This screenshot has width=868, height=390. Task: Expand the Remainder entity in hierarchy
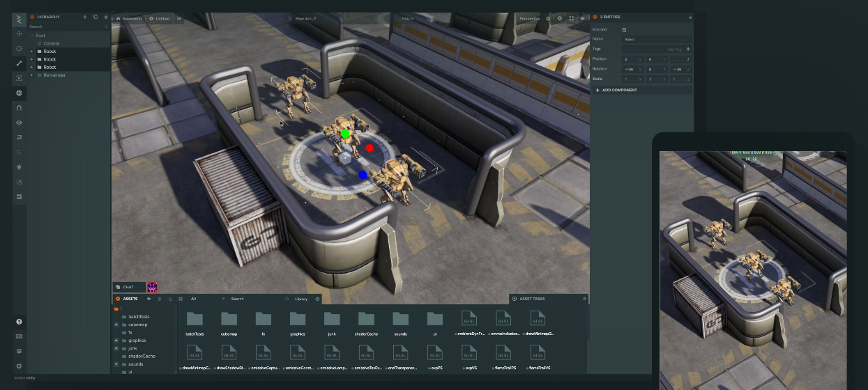(x=31, y=75)
